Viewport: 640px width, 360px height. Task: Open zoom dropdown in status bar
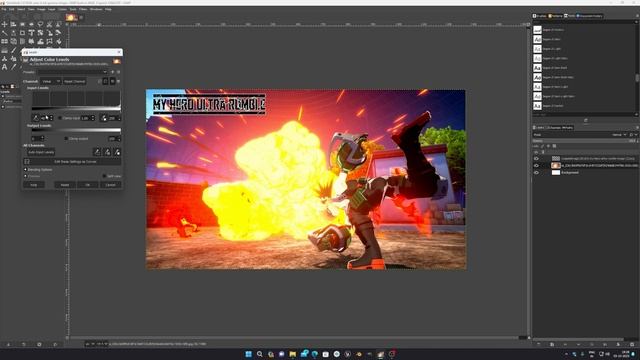pyautogui.click(x=102, y=344)
